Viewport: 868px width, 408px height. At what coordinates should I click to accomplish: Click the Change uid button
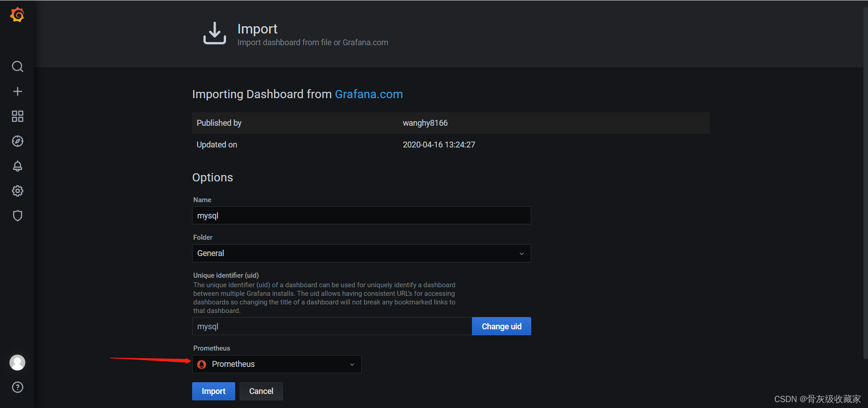501,326
